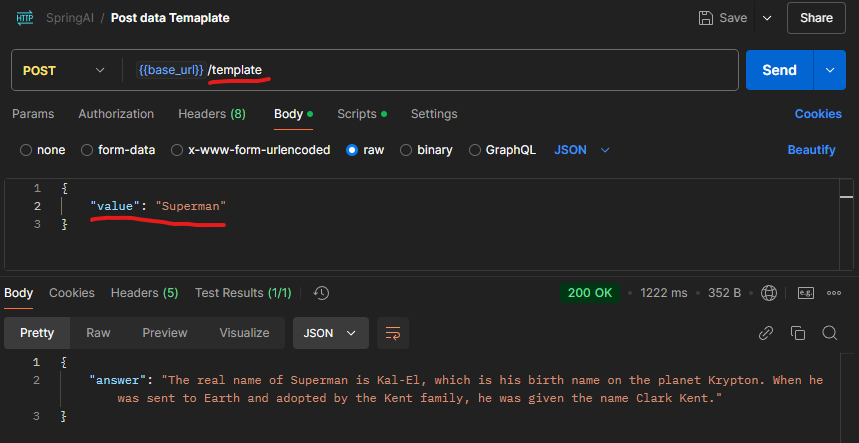The width and height of the screenshot is (859, 443).
Task: Save the response as example (e.g. icon)
Action: pos(806,293)
